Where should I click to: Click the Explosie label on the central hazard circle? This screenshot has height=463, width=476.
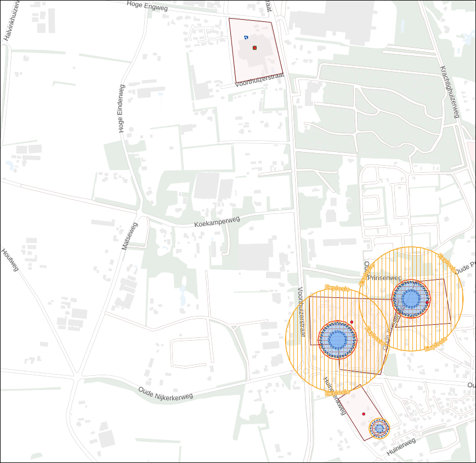(337, 288)
